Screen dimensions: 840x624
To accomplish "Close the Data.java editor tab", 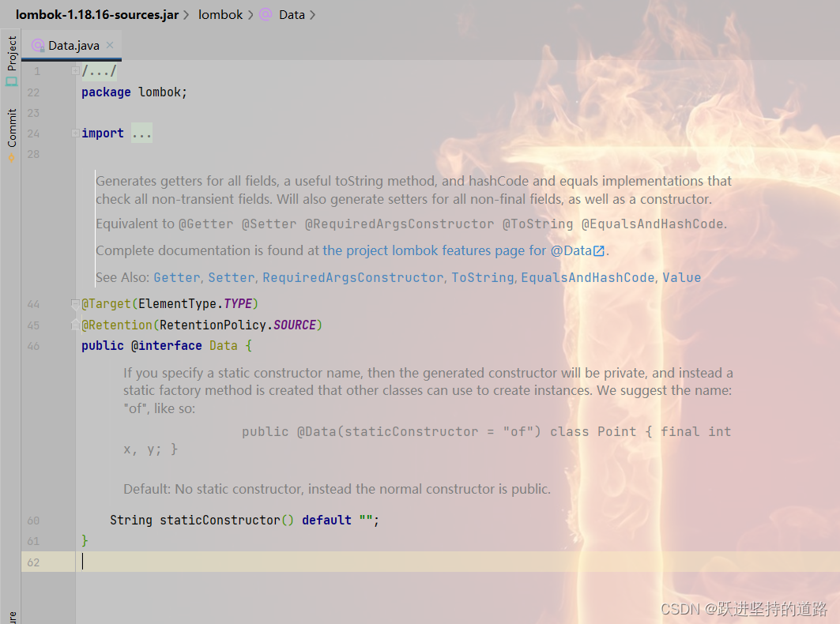I will pos(110,45).
